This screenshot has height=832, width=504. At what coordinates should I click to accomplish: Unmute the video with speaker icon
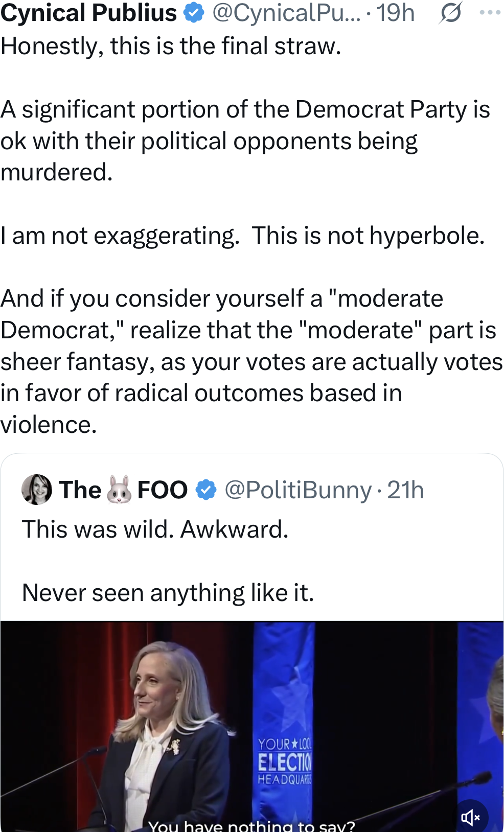pyautogui.click(x=470, y=817)
